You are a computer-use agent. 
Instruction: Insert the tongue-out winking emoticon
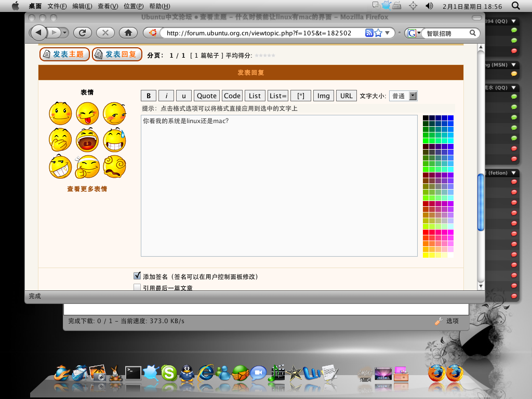[87, 113]
